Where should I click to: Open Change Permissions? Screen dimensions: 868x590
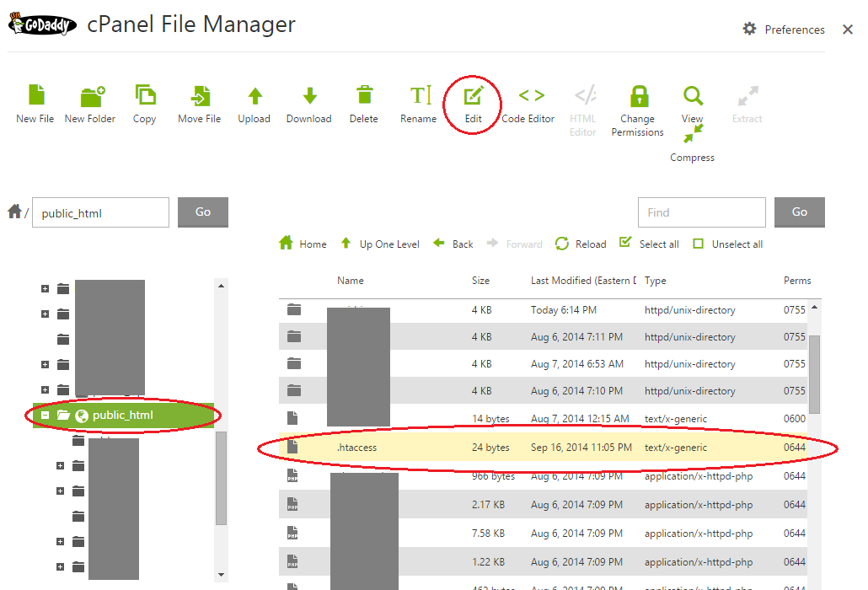tap(637, 105)
